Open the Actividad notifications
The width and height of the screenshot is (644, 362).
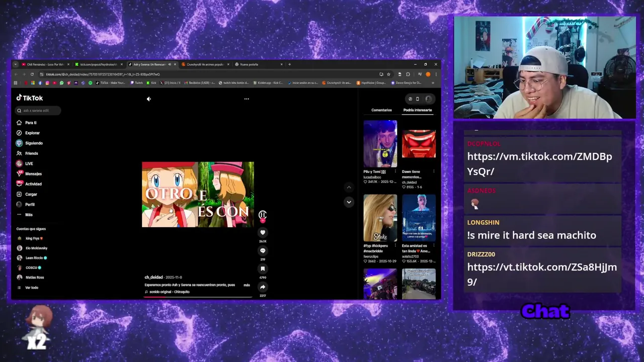pos(29,184)
